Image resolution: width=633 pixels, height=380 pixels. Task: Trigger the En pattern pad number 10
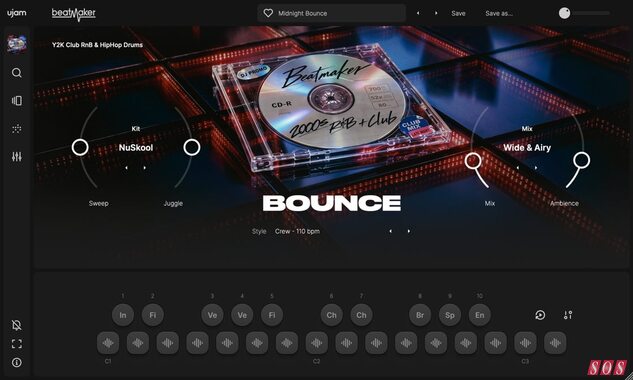tap(480, 315)
